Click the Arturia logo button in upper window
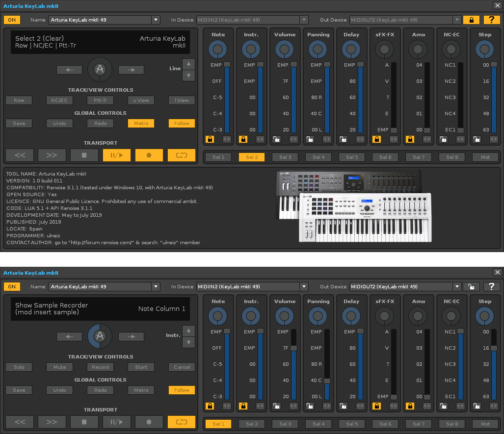Screen dimensions: 504x434 [x=100, y=69]
